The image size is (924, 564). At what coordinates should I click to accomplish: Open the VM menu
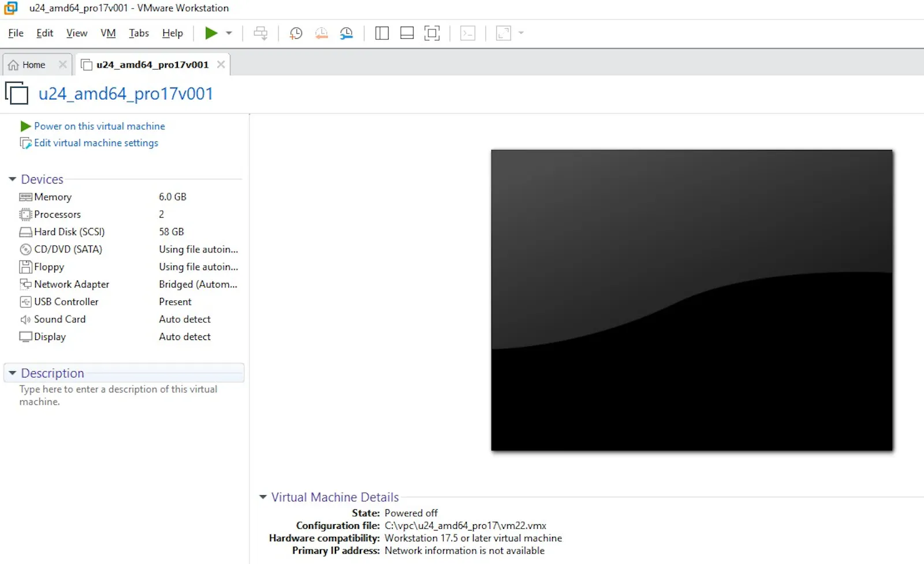click(x=108, y=33)
